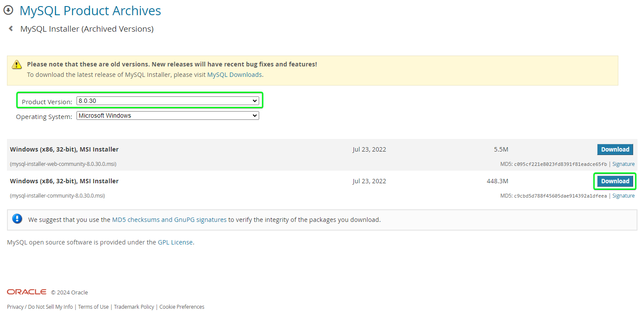This screenshot has width=644, height=317.
Task: Click the file name mysql-installer-community-8.0.30.0.msi
Action: pos(57,196)
